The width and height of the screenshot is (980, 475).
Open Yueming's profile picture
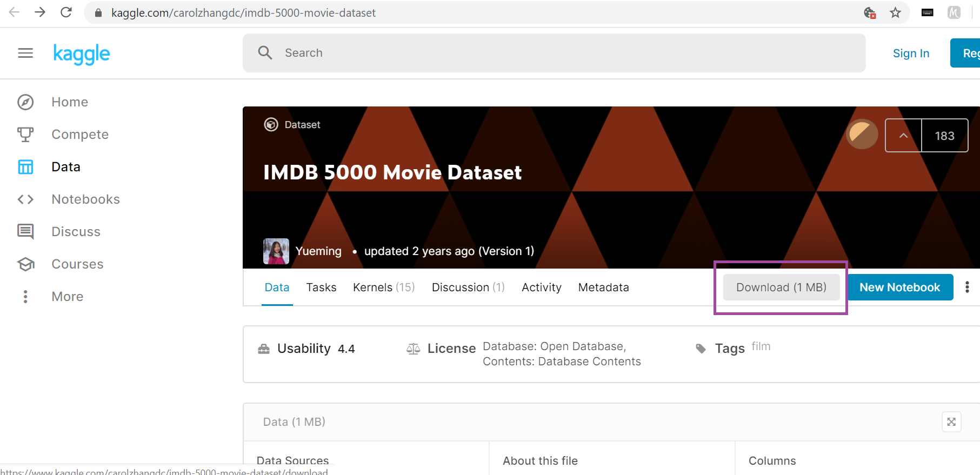pyautogui.click(x=276, y=251)
